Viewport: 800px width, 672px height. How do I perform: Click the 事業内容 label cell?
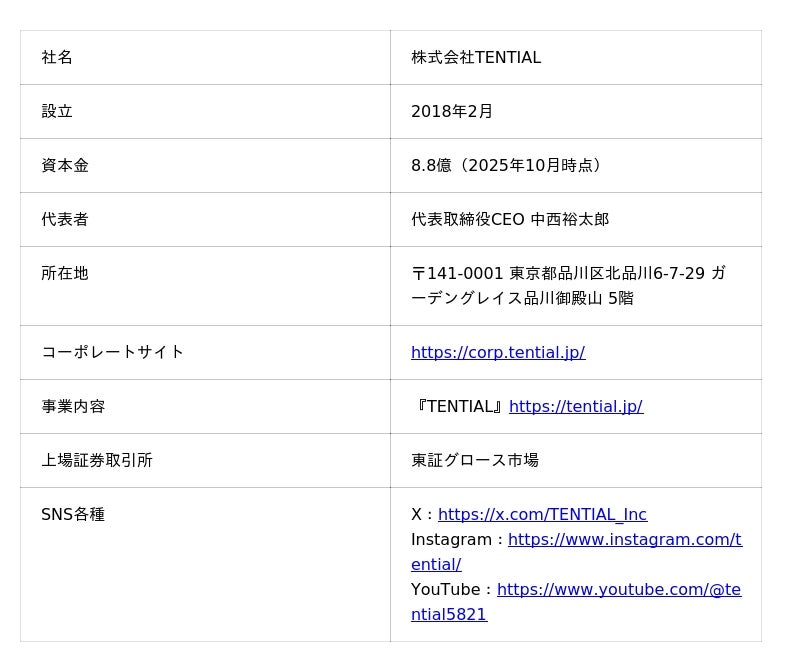point(73,406)
